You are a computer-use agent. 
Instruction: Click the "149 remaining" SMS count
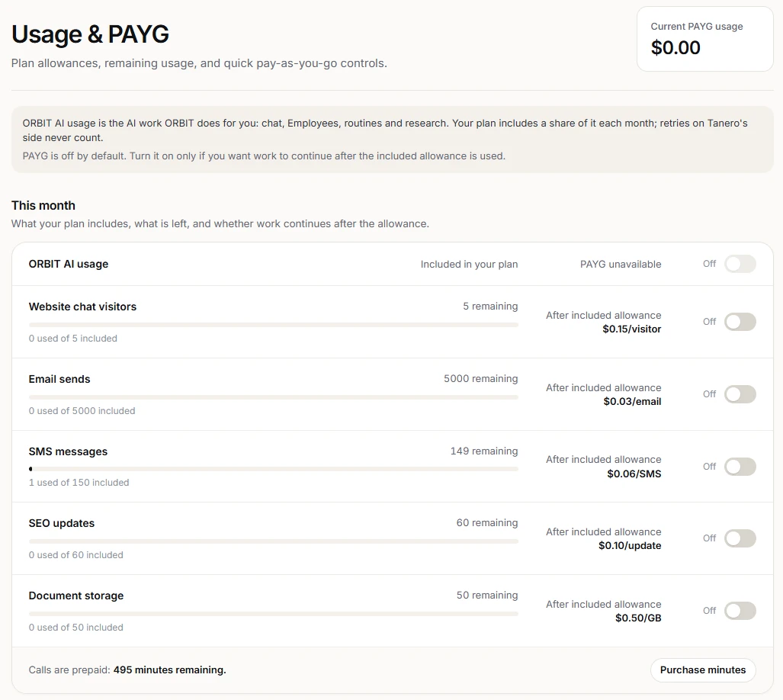coord(484,451)
